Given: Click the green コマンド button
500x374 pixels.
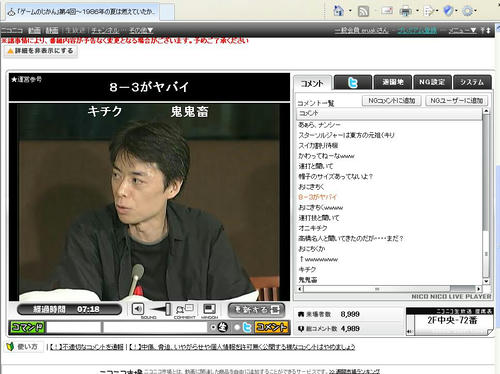Looking at the screenshot, I should point(27,327).
